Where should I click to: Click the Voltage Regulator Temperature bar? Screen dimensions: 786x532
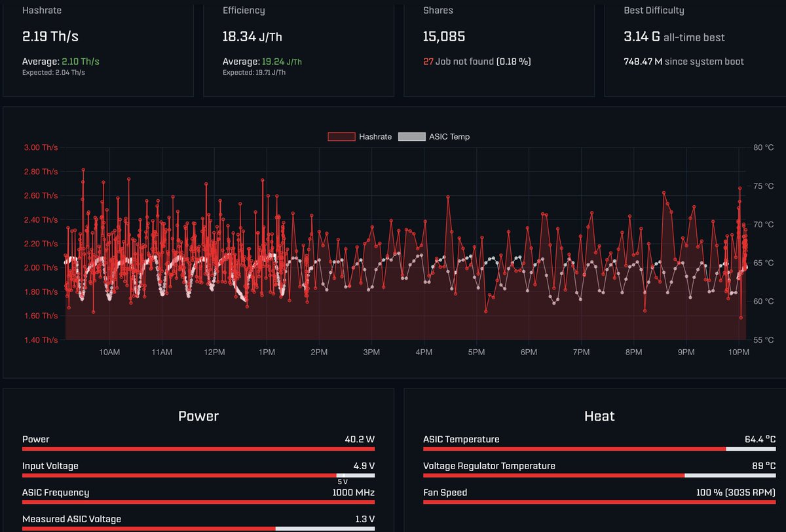[x=599, y=476]
